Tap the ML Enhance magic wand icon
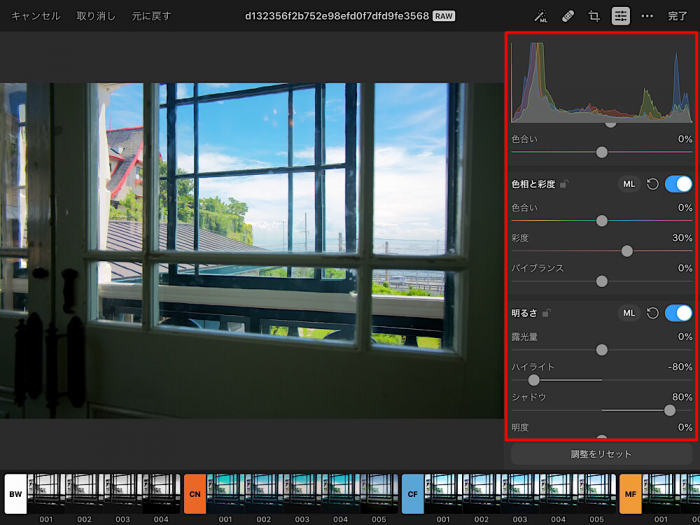The width and height of the screenshot is (700, 525). (x=541, y=17)
